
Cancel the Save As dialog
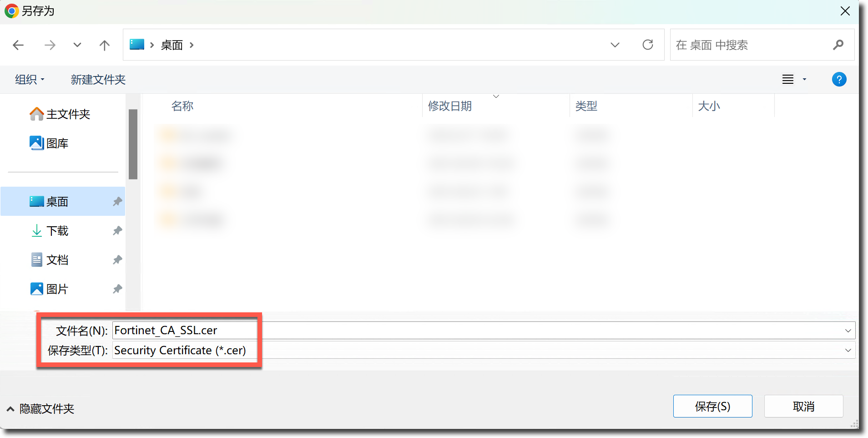(x=803, y=406)
